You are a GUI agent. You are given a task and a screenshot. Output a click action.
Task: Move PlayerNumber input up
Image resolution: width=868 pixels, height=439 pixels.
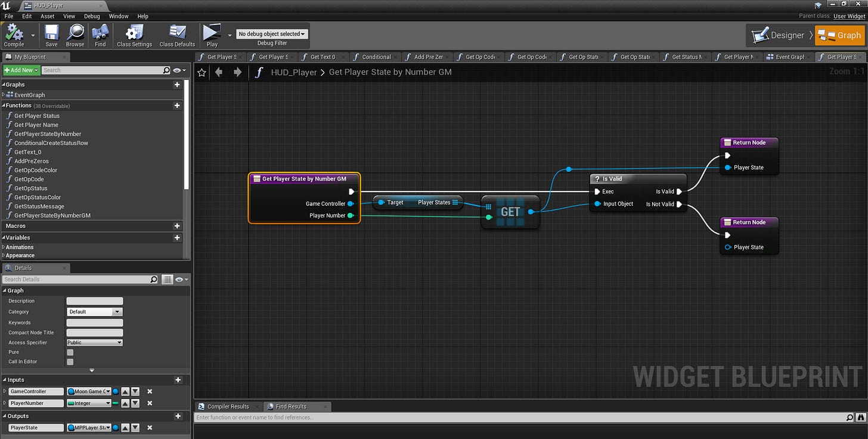pos(125,403)
